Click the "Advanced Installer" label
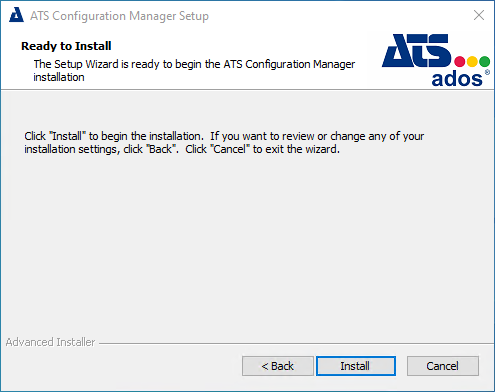This screenshot has width=495, height=392. tap(50, 342)
